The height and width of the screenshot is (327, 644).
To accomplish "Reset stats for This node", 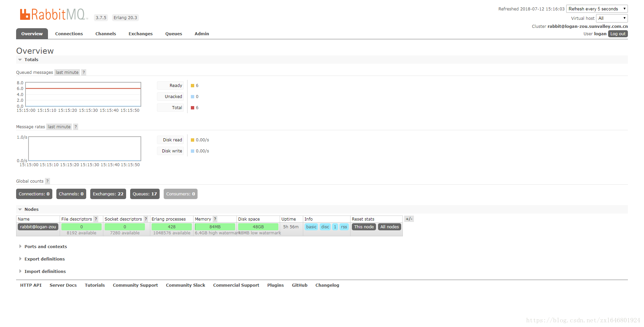I will tap(364, 227).
